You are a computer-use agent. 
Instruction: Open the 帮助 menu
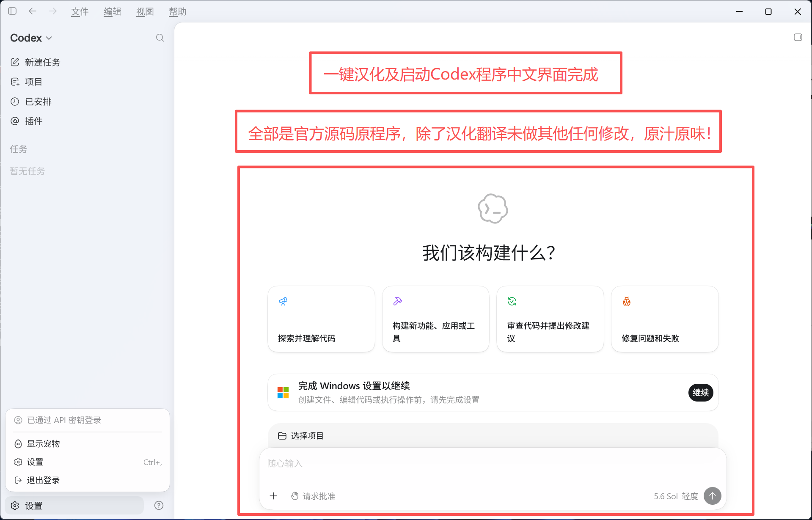177,12
